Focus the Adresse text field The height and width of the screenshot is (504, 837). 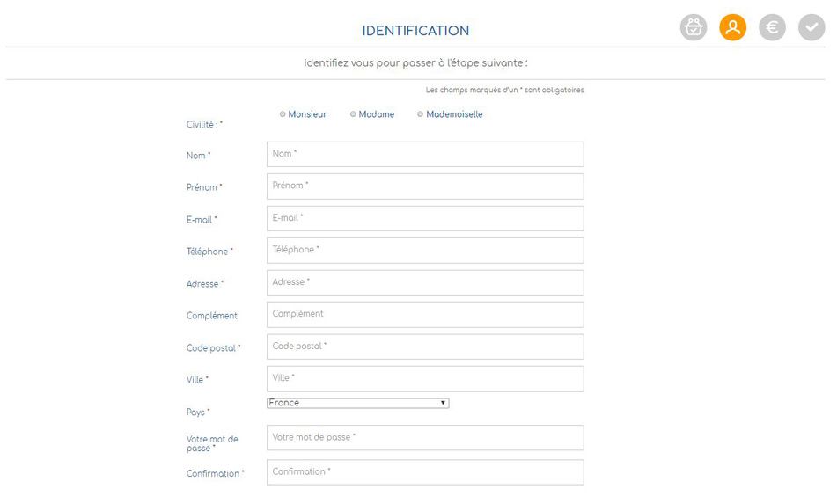424,282
